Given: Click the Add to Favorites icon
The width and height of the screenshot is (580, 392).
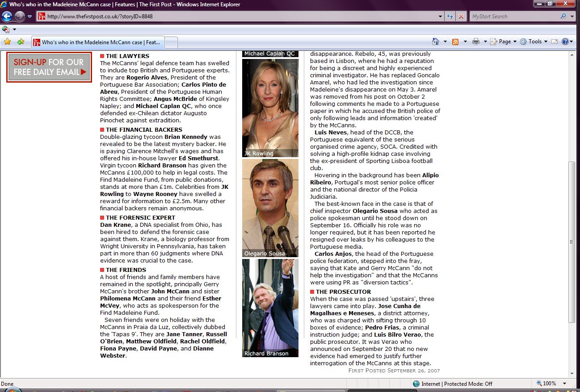Looking at the screenshot, I should (21, 42).
